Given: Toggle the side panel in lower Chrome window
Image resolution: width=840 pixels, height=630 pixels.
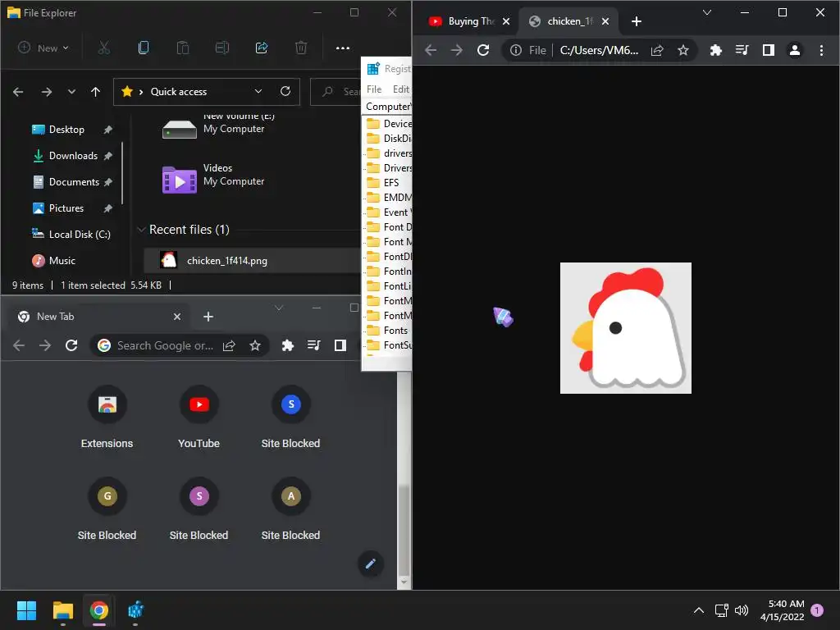Looking at the screenshot, I should pyautogui.click(x=340, y=345).
